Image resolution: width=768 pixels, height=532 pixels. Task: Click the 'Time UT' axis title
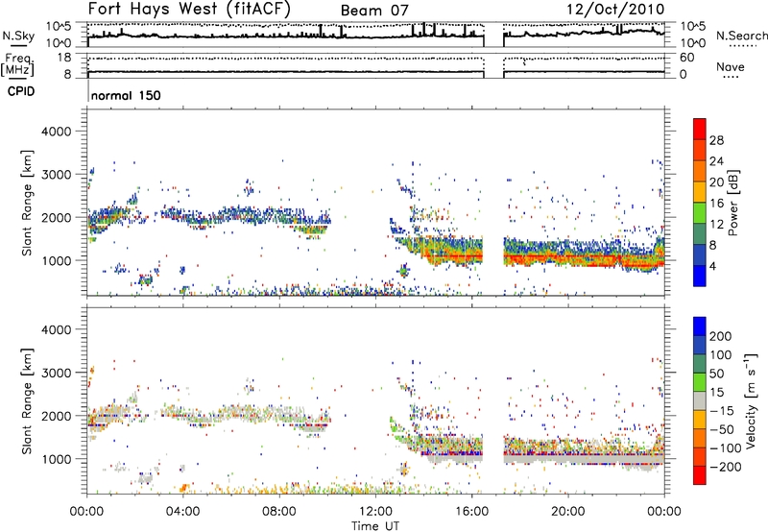(x=375, y=526)
